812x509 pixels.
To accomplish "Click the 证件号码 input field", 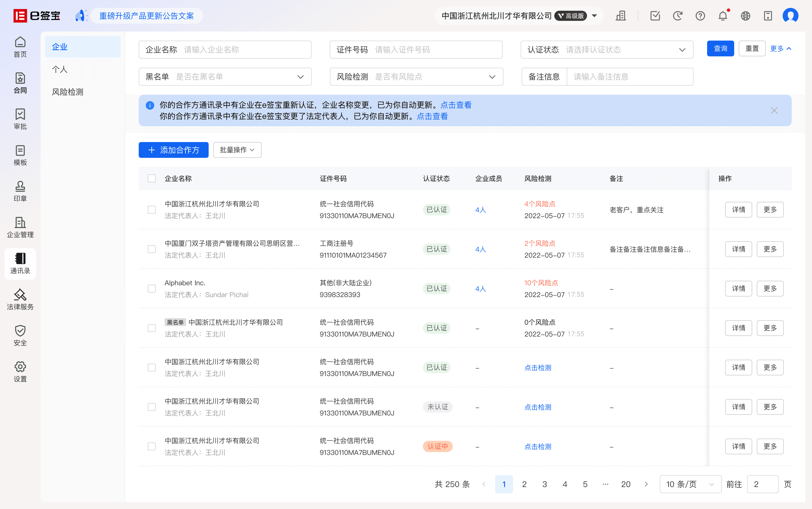I will point(416,50).
